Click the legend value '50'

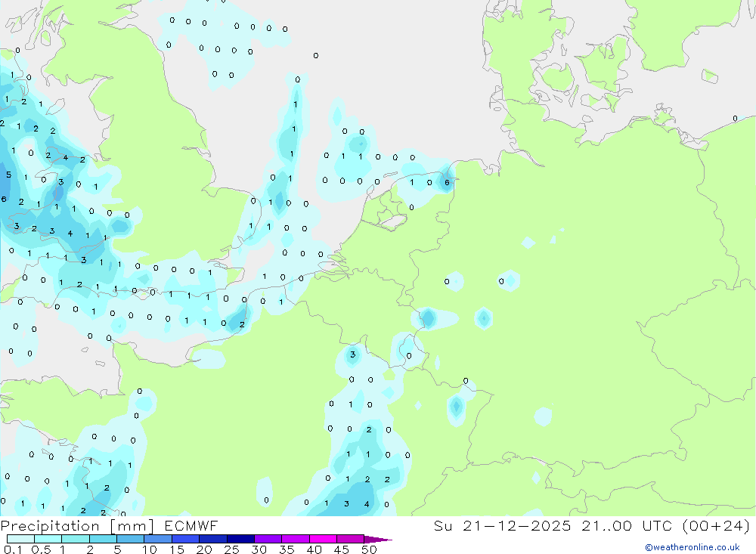click(369, 549)
